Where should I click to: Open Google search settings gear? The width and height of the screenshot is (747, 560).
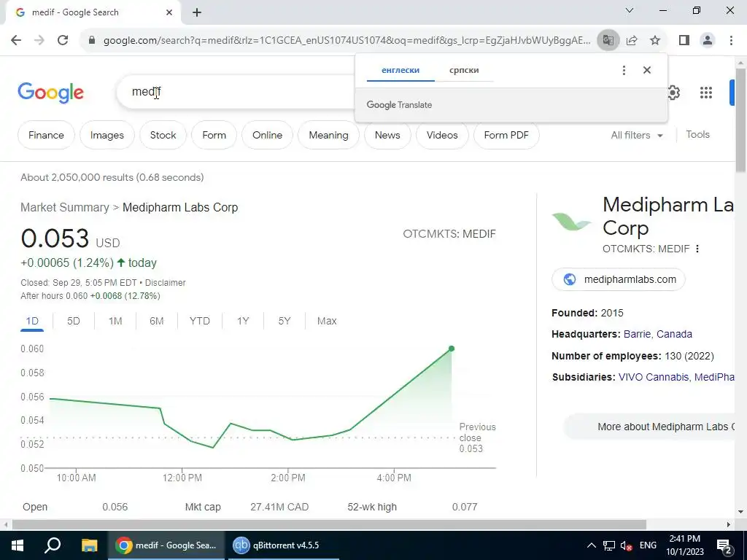coord(673,93)
